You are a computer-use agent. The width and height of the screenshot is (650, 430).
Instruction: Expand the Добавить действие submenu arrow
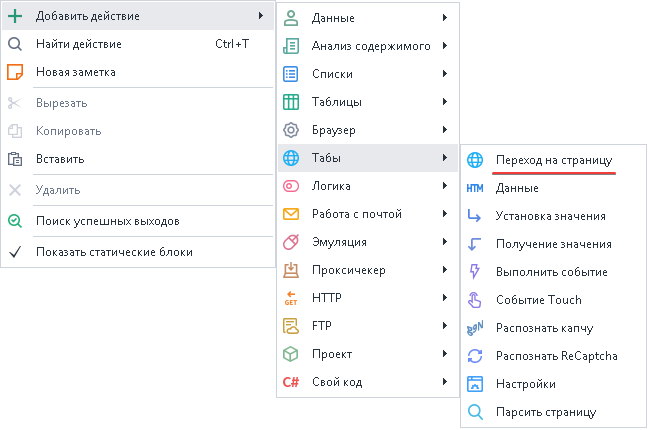pos(260,16)
